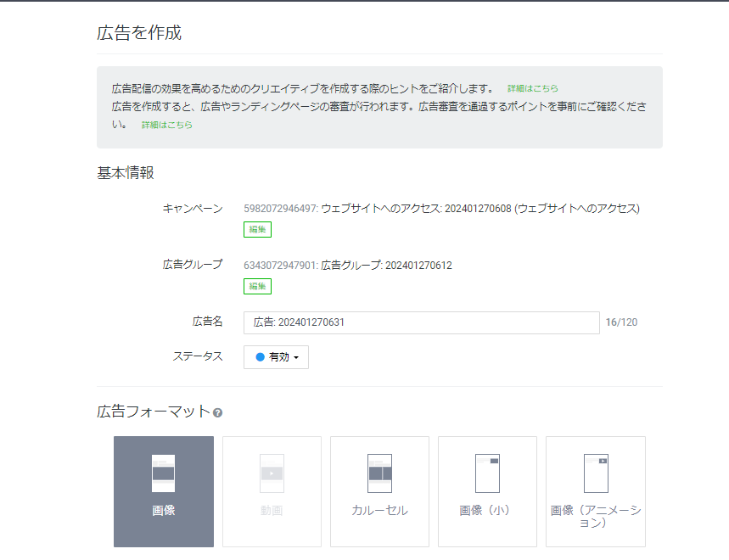Open the 有効 status selector
Viewport: 729px width, 560px height.
(x=277, y=357)
